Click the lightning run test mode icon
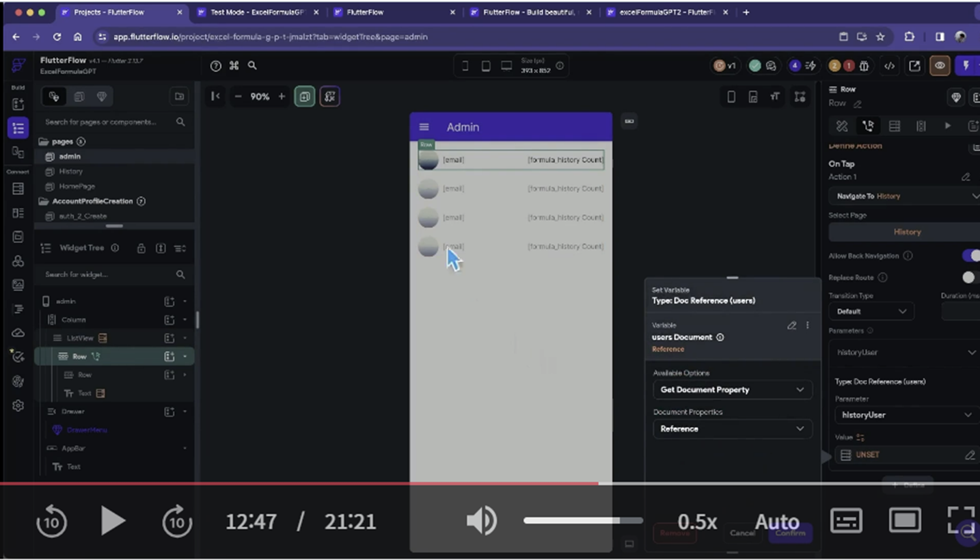This screenshot has width=980, height=560. (966, 66)
